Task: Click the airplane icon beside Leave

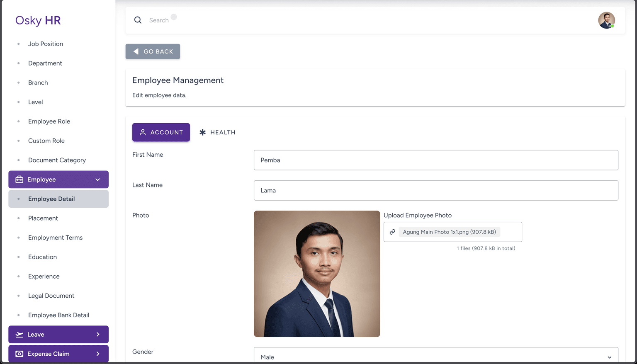Action: pyautogui.click(x=19, y=335)
